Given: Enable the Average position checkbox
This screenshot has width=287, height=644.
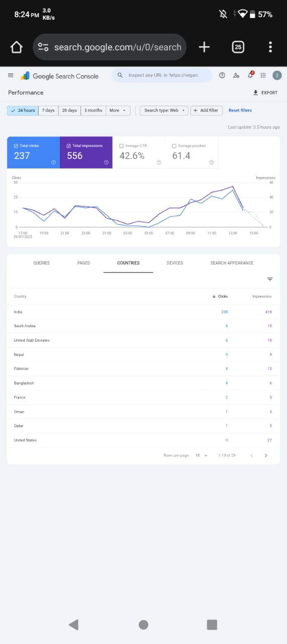Looking at the screenshot, I should point(174,146).
